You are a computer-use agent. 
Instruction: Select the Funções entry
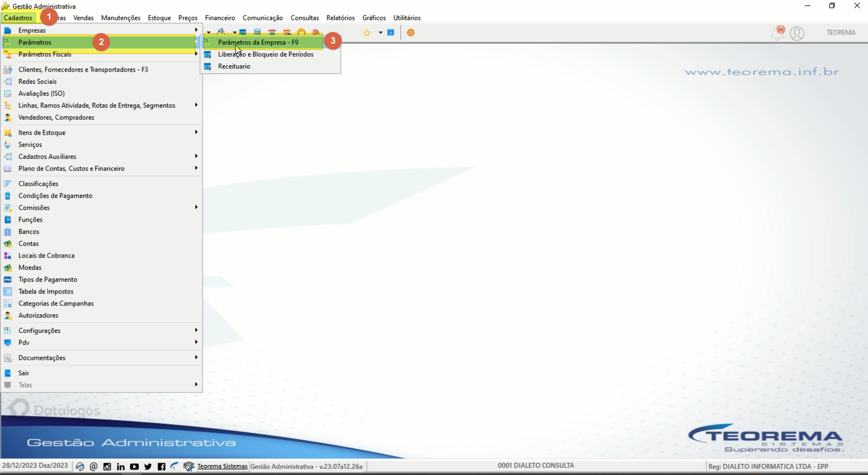click(x=102, y=219)
